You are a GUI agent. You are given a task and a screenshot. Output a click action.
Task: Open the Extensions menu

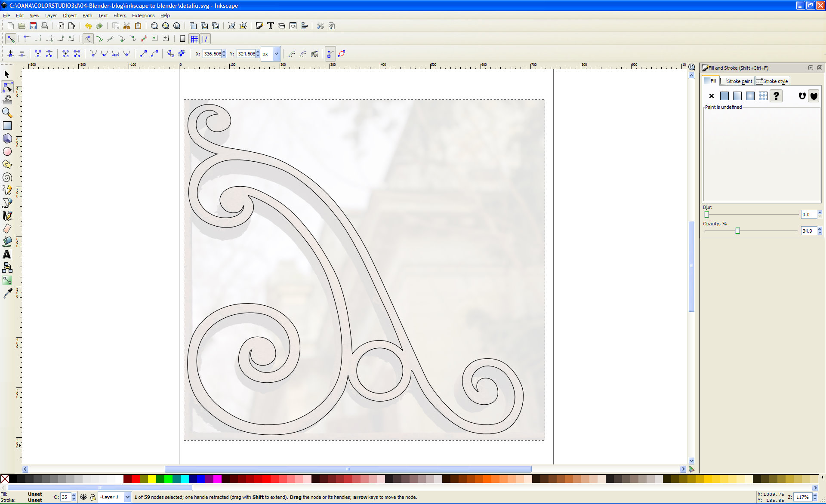(x=143, y=15)
